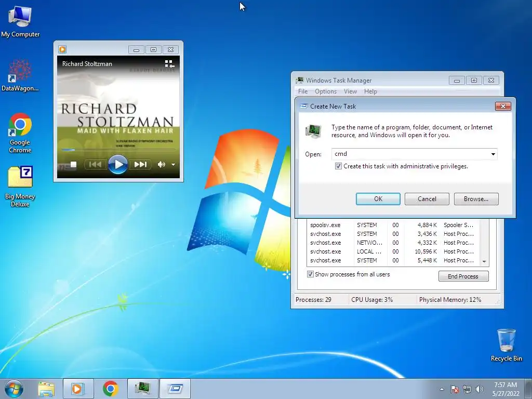Click the Show Desktop strip
The width and height of the screenshot is (532, 399).
(528, 389)
